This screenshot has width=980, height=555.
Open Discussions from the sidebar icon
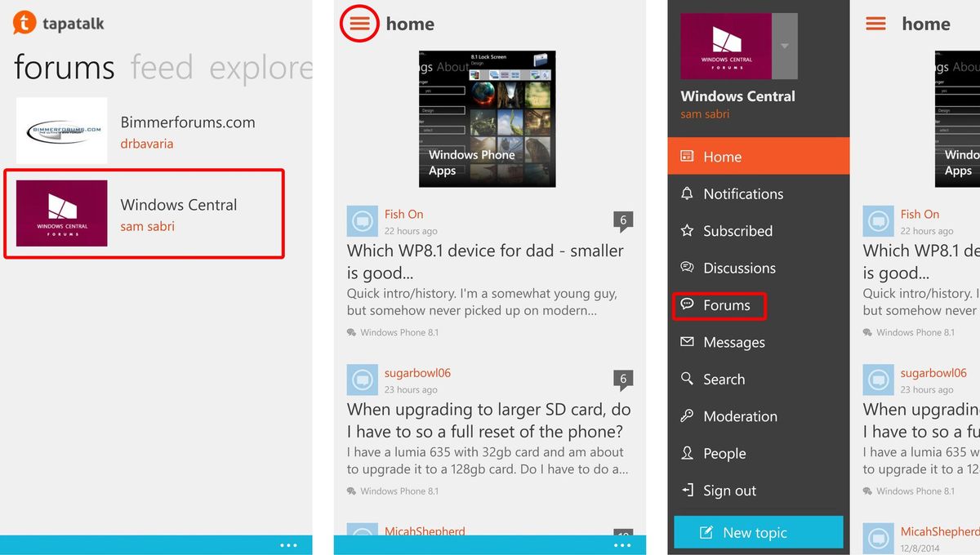pos(687,268)
